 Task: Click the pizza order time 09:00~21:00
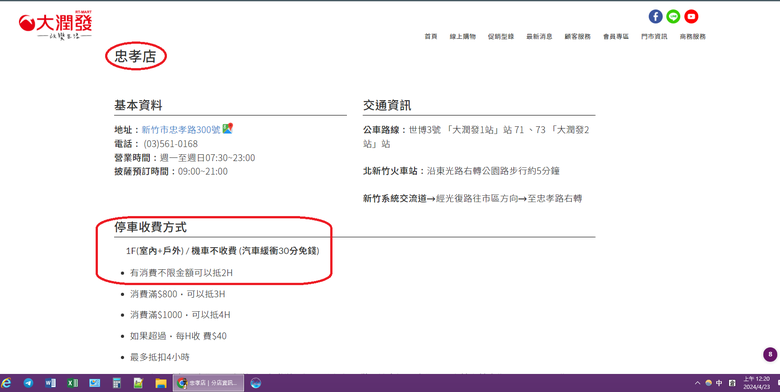pyautogui.click(x=202, y=172)
